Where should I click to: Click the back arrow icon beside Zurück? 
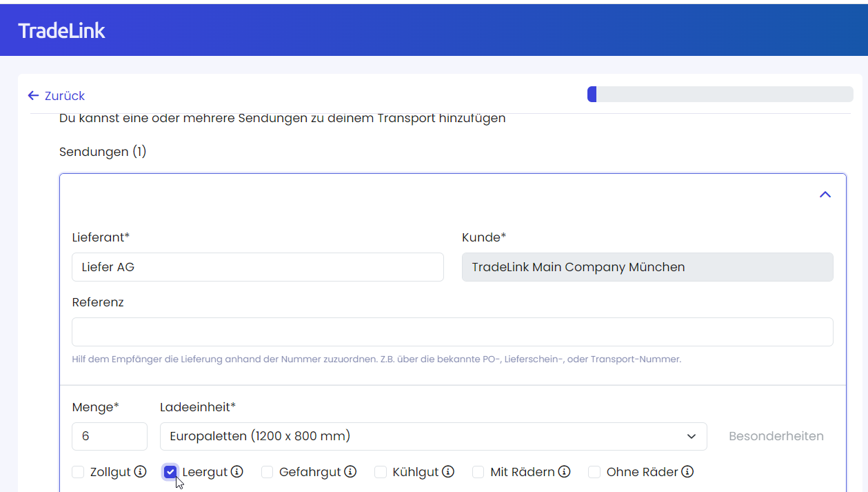(33, 96)
